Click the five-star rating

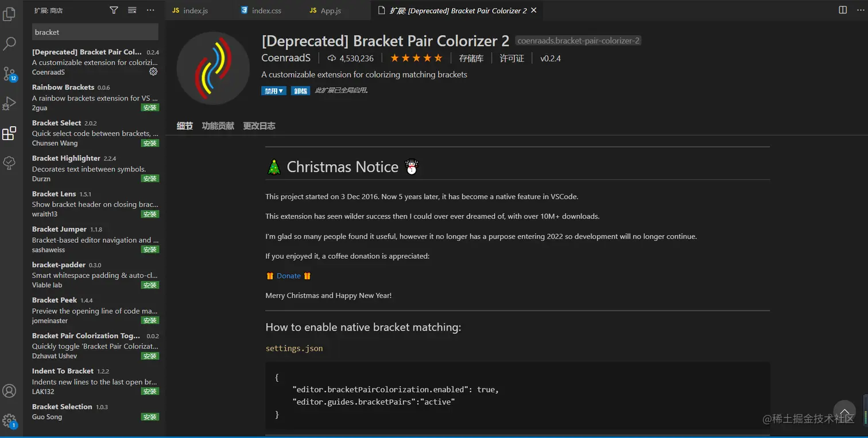(416, 58)
